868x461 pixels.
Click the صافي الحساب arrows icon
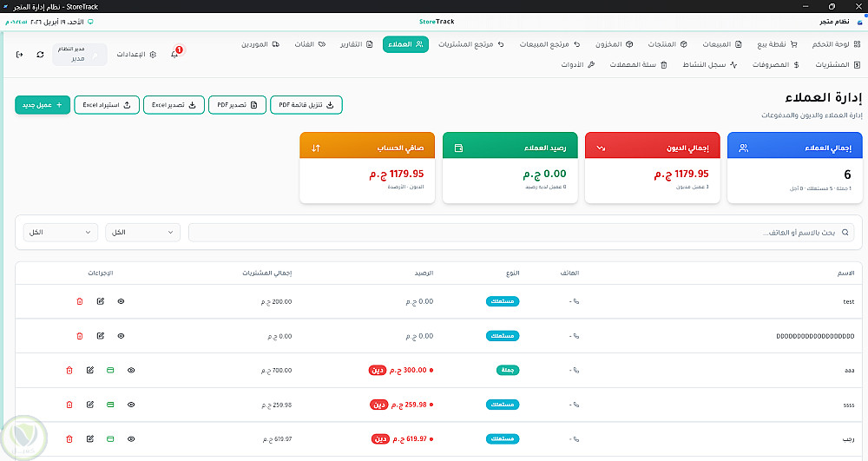coord(316,148)
